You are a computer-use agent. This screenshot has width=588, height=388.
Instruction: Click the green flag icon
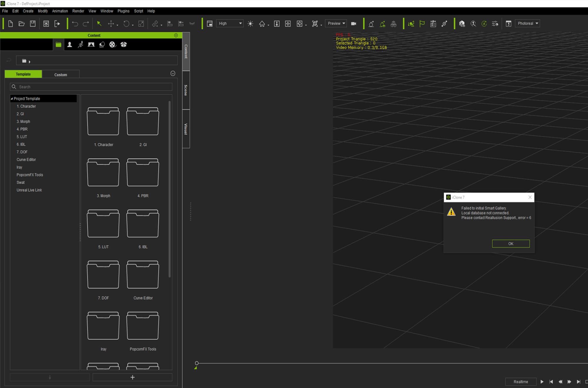click(x=422, y=24)
